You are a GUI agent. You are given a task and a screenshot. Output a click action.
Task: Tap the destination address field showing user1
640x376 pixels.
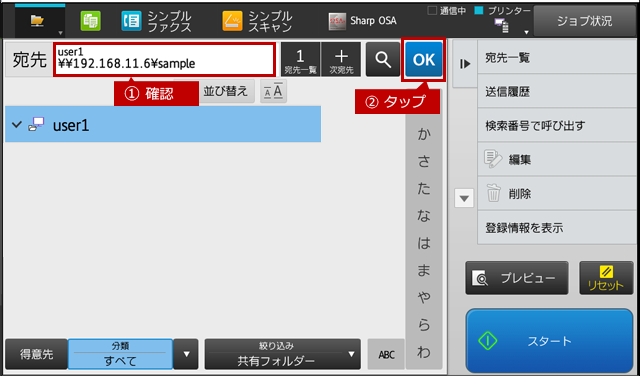click(164, 60)
